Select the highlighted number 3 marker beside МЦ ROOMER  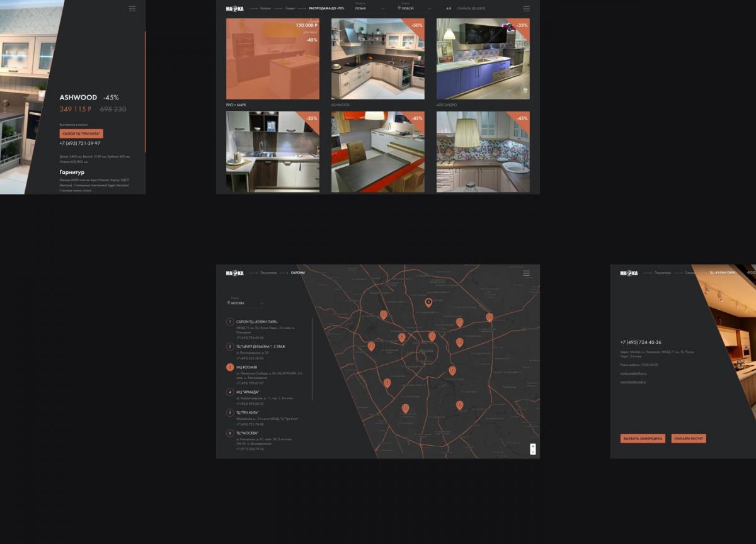tap(230, 367)
